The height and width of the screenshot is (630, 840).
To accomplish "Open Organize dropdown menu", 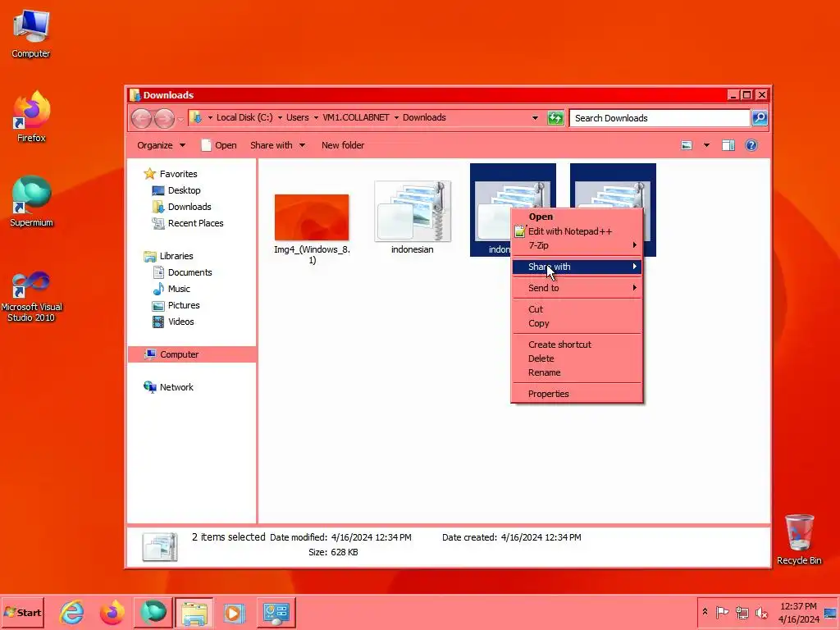I will [x=162, y=145].
